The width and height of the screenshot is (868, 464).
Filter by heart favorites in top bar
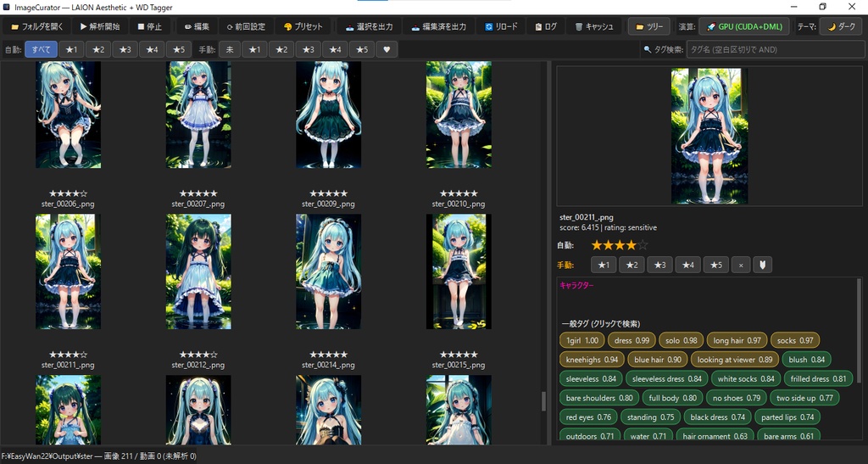pos(387,49)
